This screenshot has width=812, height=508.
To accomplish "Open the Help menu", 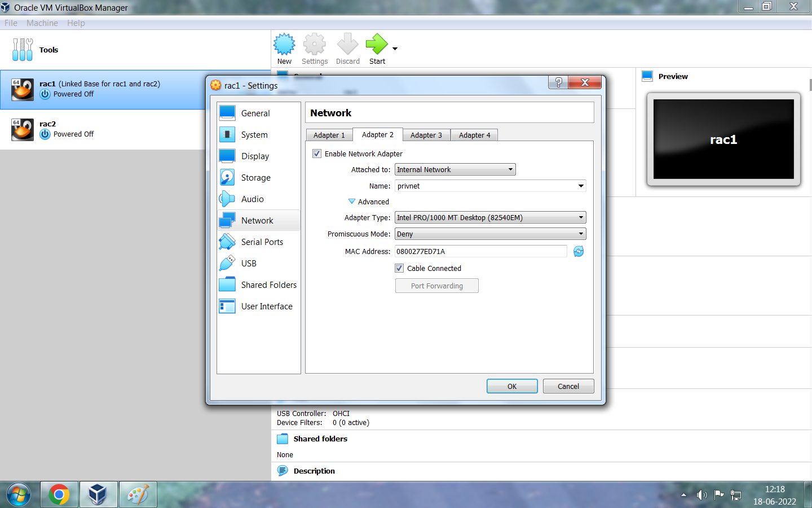I will point(76,23).
